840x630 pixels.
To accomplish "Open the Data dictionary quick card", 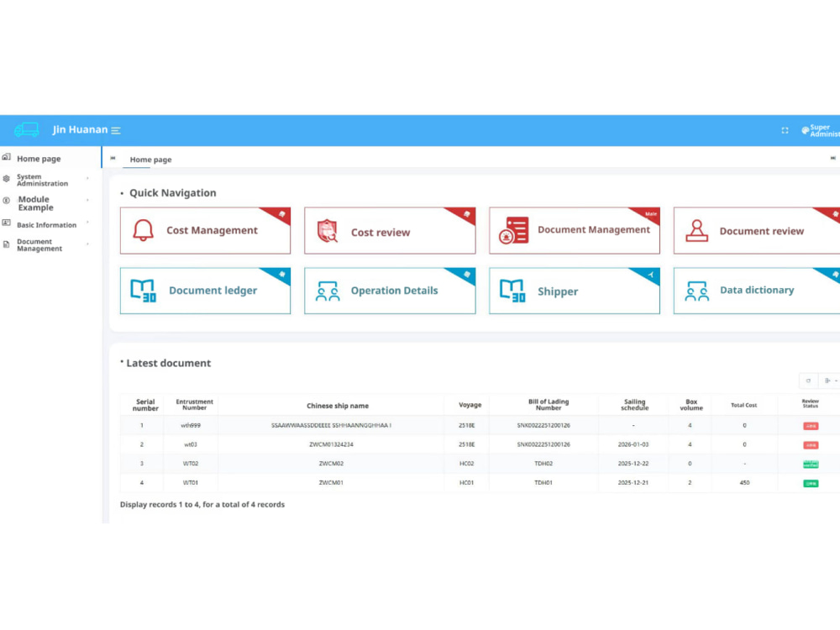I will coord(757,291).
